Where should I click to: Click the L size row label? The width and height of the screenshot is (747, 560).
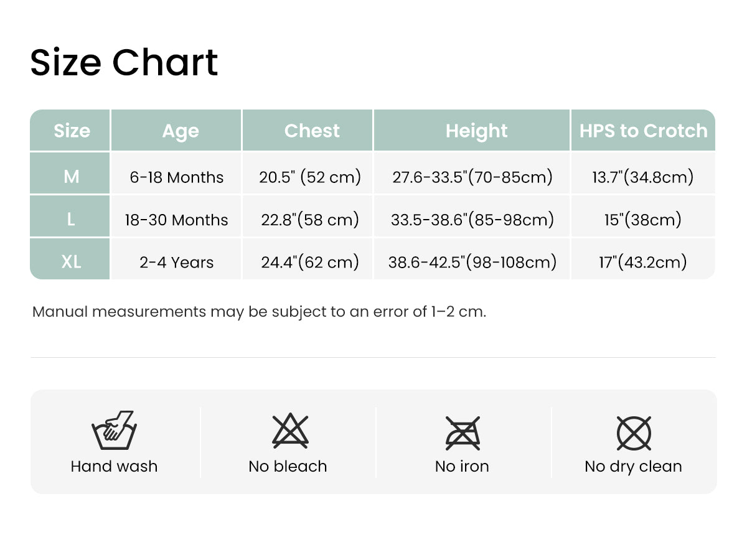70,220
